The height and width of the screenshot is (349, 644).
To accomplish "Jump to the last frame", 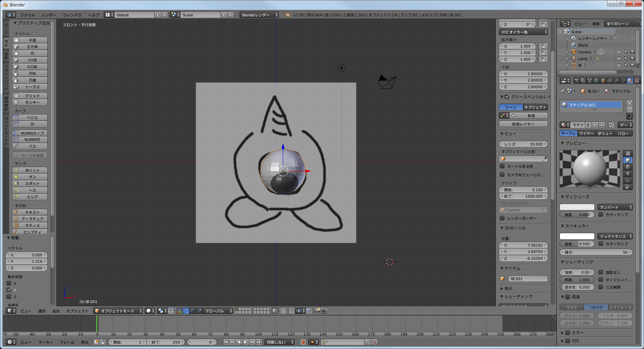I will (259, 342).
